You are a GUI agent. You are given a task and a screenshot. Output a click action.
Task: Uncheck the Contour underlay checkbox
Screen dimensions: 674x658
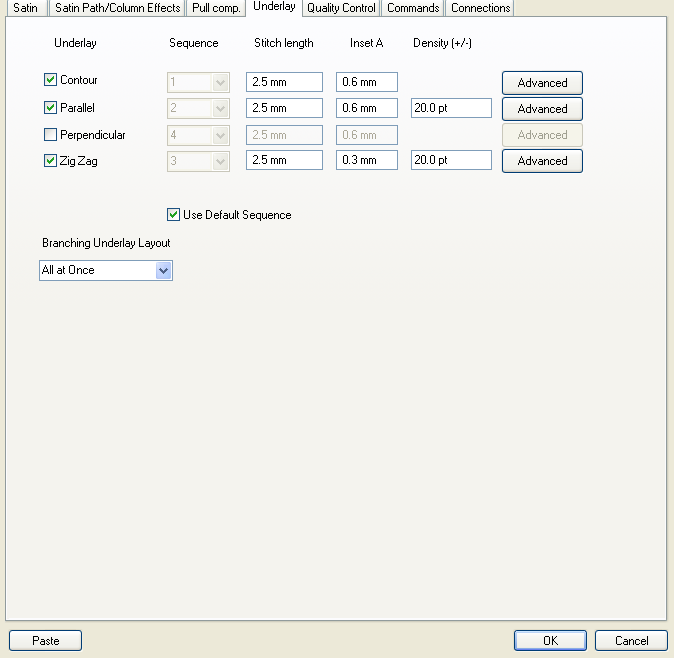pyautogui.click(x=51, y=80)
